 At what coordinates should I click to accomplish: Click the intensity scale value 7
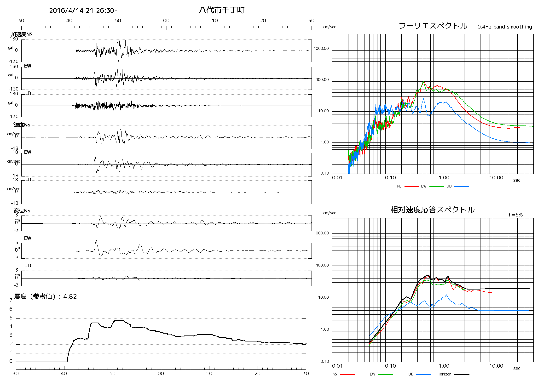point(11,300)
